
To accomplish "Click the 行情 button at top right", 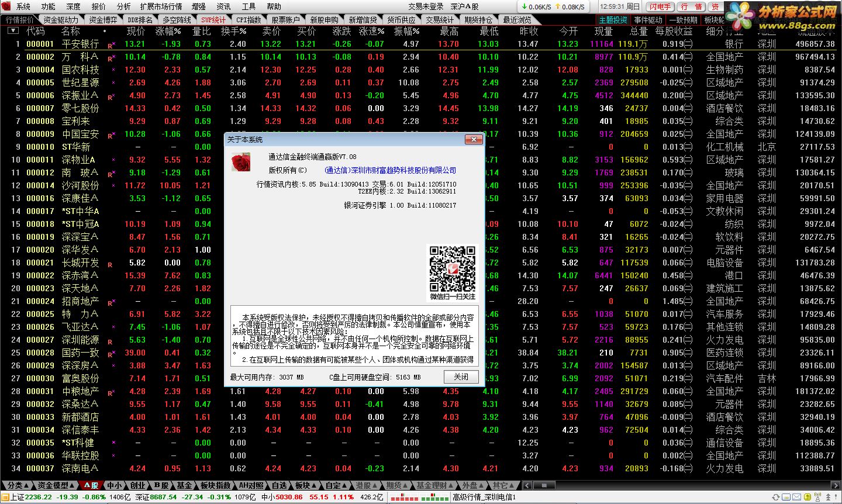I will (x=691, y=6).
